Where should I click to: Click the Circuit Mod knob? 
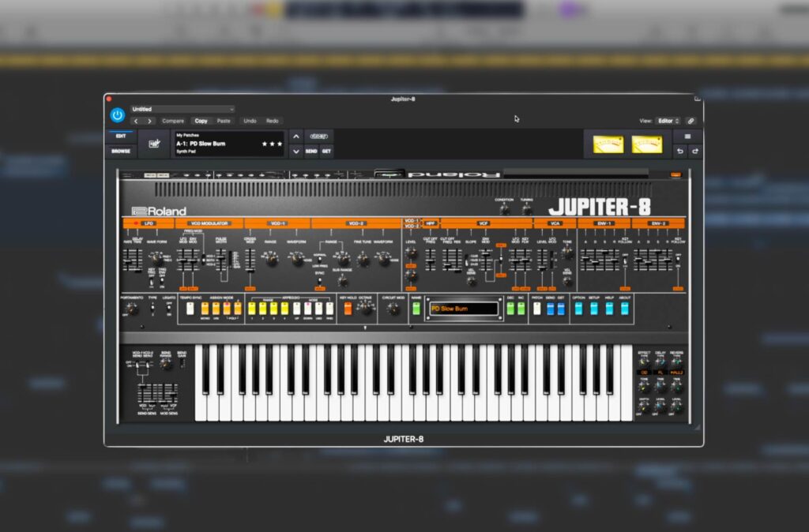(x=393, y=309)
